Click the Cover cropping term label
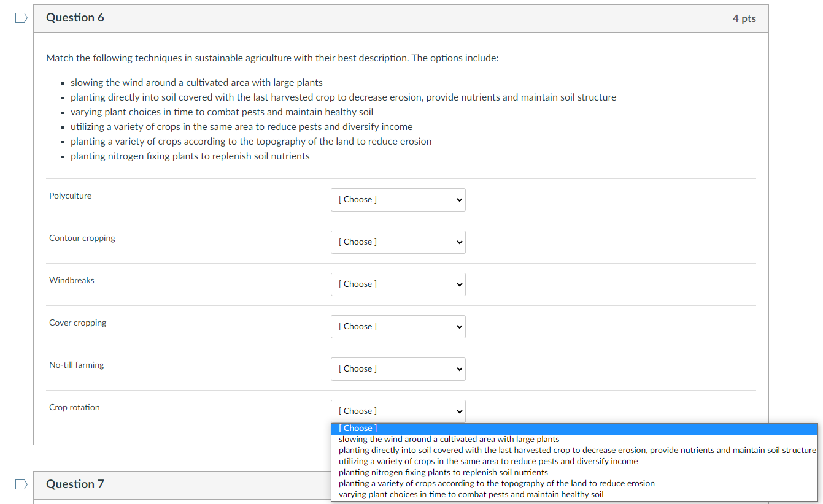Viewport: 823px width, 504px height. 78,323
